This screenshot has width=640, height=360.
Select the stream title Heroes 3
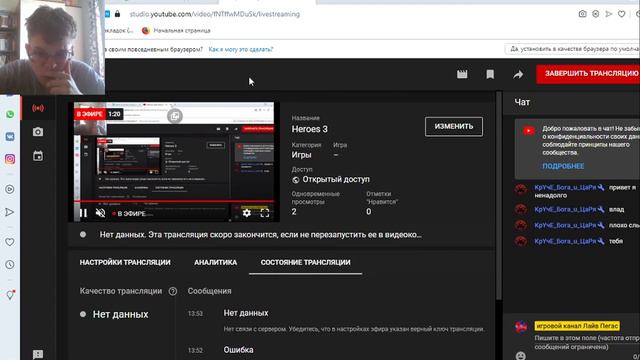309,129
